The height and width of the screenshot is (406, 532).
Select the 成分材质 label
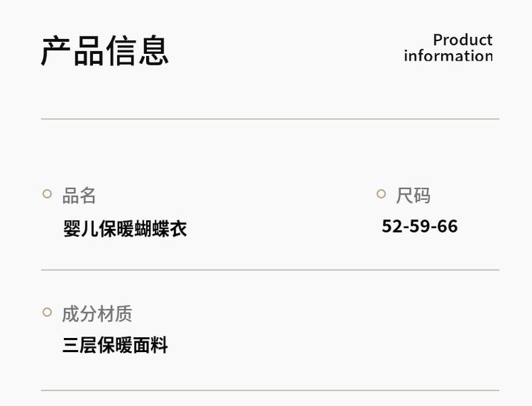(97, 314)
